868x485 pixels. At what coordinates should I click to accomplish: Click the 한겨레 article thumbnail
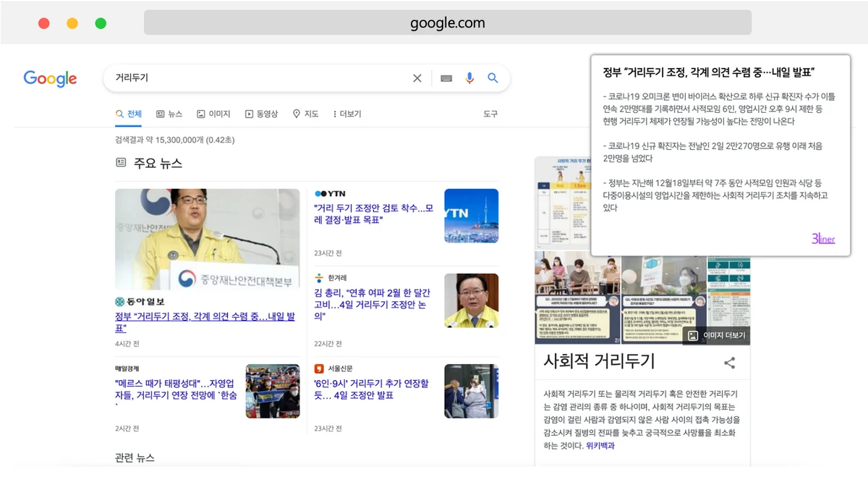[x=471, y=300]
